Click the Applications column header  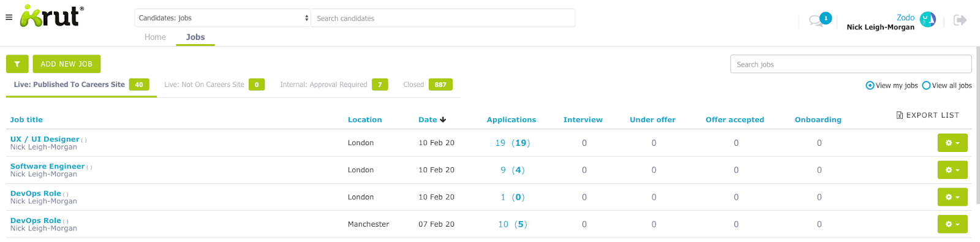pyautogui.click(x=511, y=119)
